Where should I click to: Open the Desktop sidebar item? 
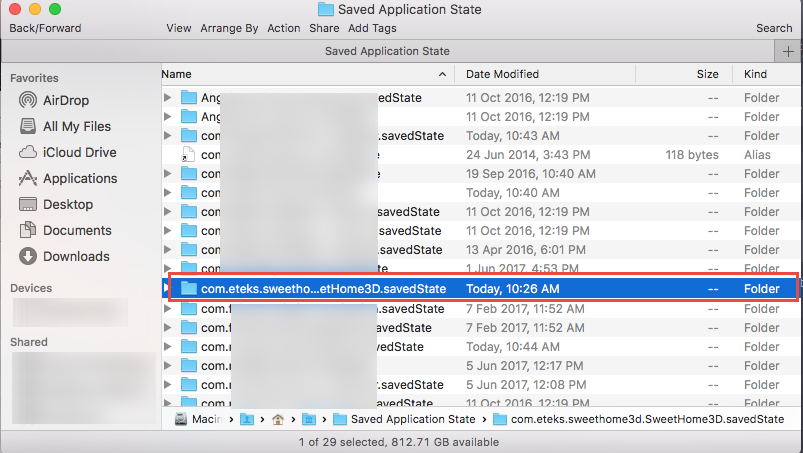(x=56, y=204)
